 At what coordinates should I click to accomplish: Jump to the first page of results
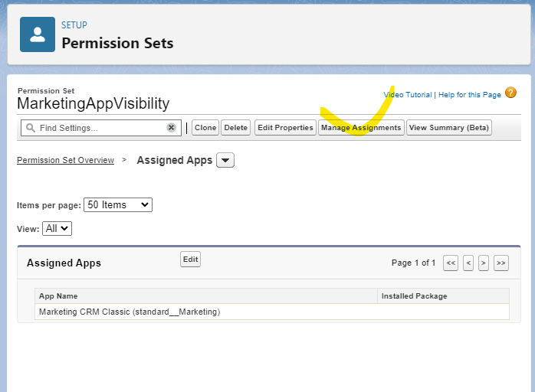click(451, 263)
